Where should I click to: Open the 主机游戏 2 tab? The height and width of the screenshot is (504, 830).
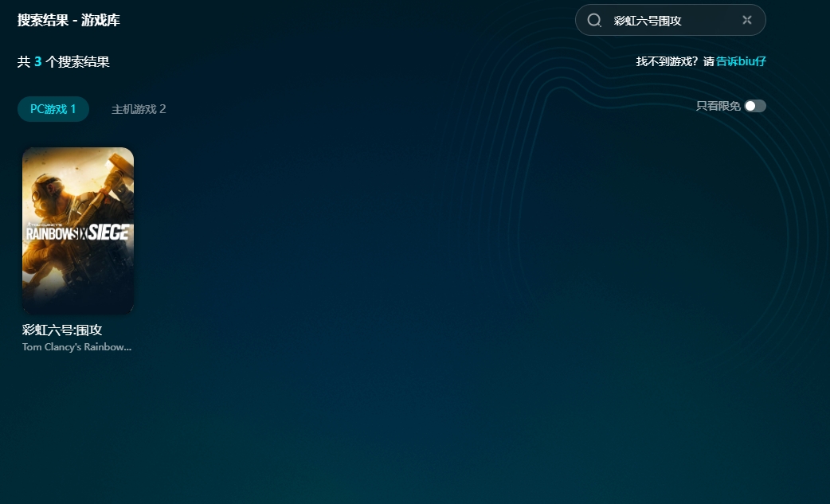click(139, 109)
